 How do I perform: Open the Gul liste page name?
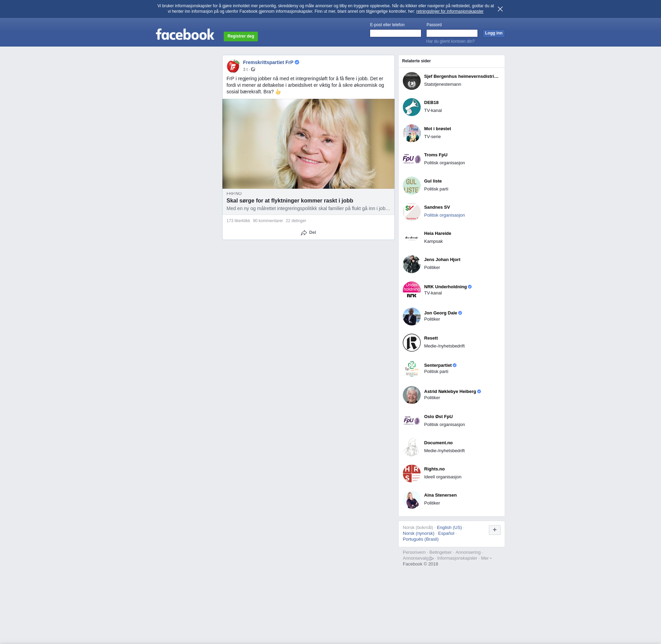point(433,181)
